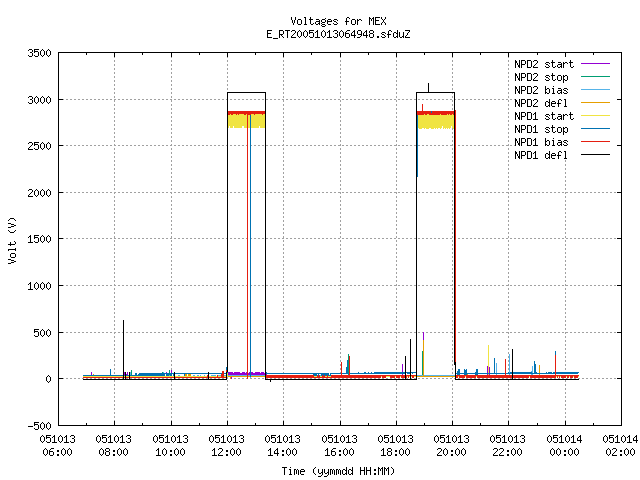
Task: Click the y-axis tick value 3500
Action: pyautogui.click(x=40, y=53)
